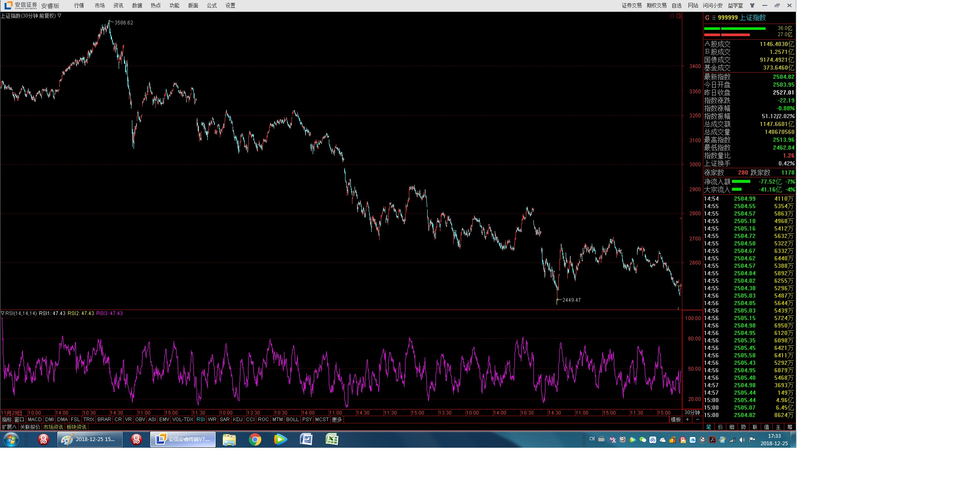The height and width of the screenshot is (490, 980).
Task: Switch indicator to BOLL
Action: (292, 420)
